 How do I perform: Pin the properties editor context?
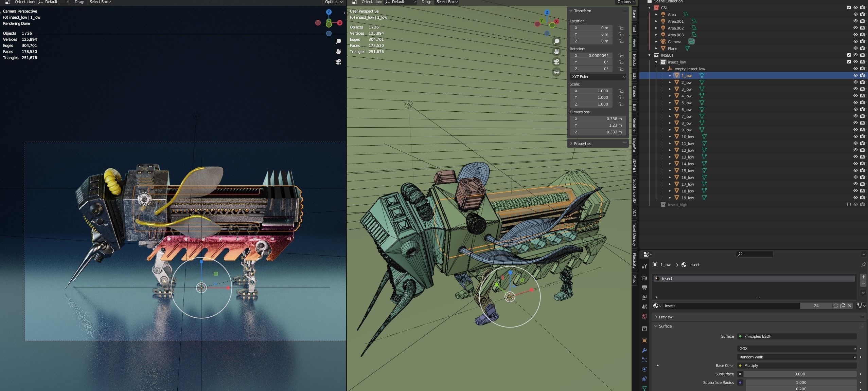coord(863,265)
